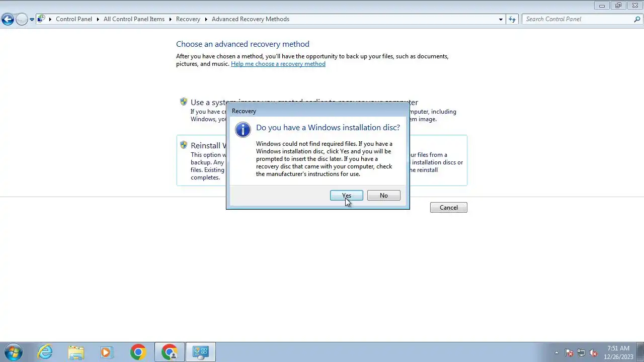Click the address bar refresh button
The width and height of the screenshot is (644, 362).
[512, 19]
